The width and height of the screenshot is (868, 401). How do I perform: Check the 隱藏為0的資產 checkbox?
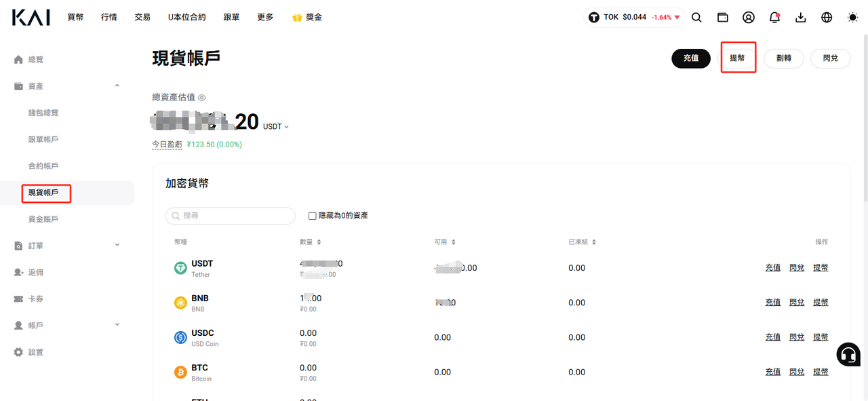(313, 216)
